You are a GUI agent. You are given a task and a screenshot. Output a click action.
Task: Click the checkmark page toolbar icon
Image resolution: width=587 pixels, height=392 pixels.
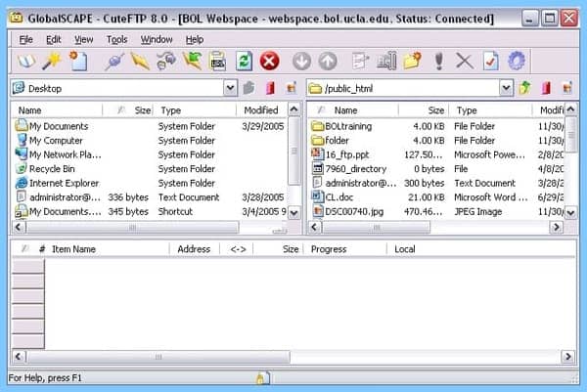(x=490, y=61)
